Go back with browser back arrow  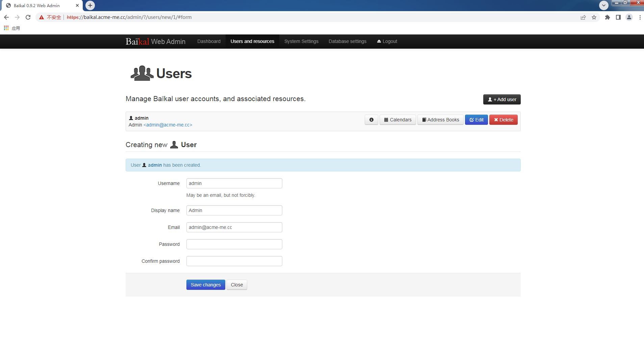(6, 17)
